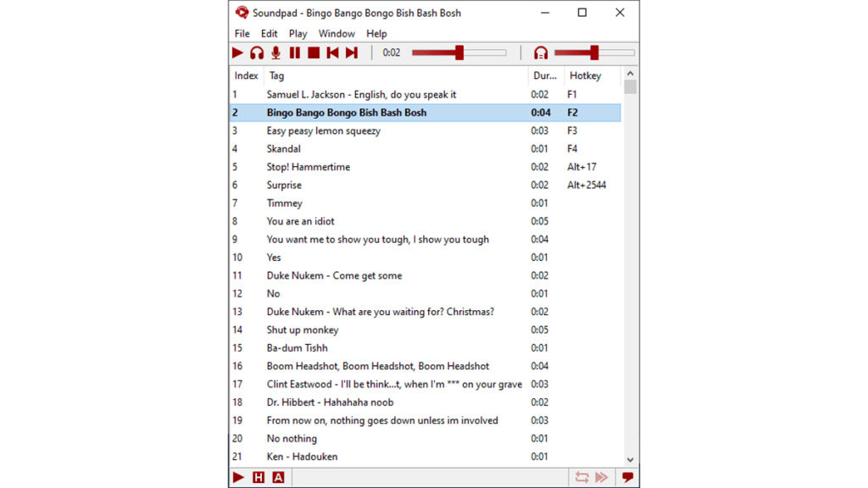
Task: Click the F3 hotkey cell
Action: pyautogui.click(x=572, y=130)
